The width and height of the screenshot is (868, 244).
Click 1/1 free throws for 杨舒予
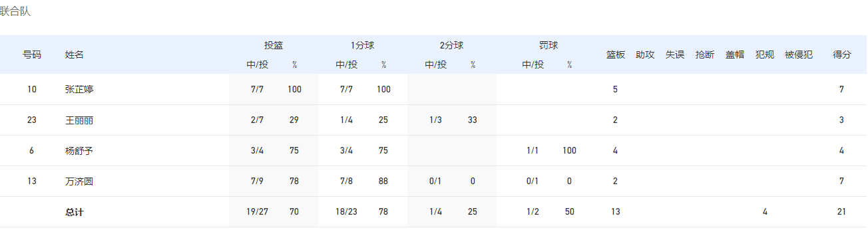tap(533, 150)
